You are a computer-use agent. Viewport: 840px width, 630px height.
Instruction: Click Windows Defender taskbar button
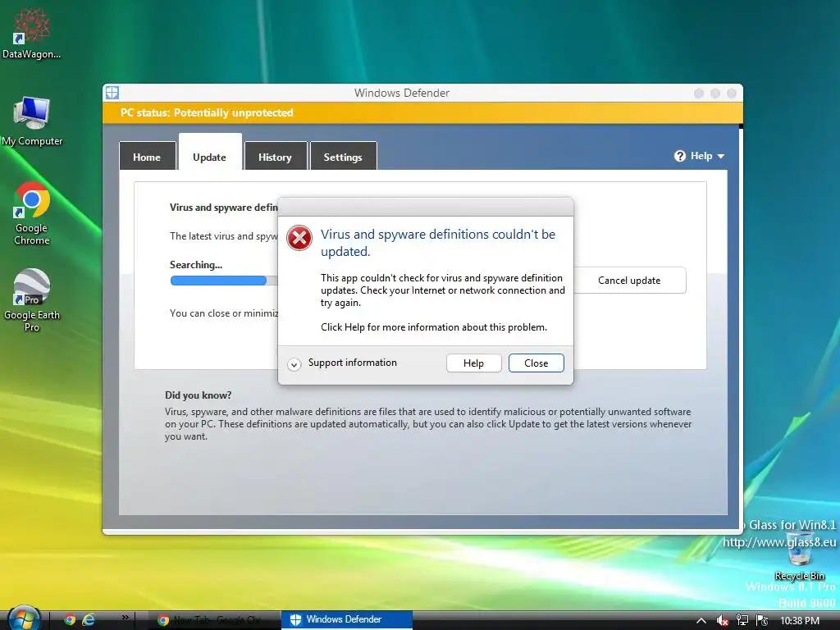[x=347, y=620]
